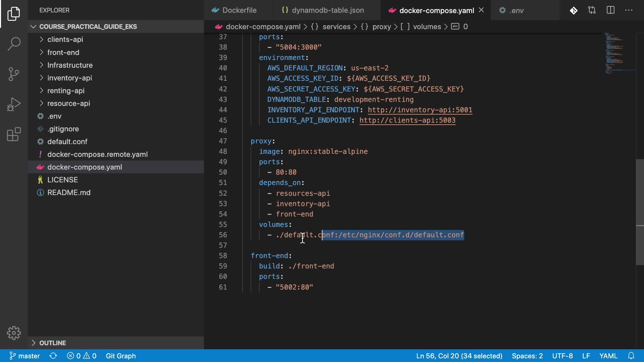
Task: Click the Synchronize Changes icon
Action: pyautogui.click(x=53, y=356)
